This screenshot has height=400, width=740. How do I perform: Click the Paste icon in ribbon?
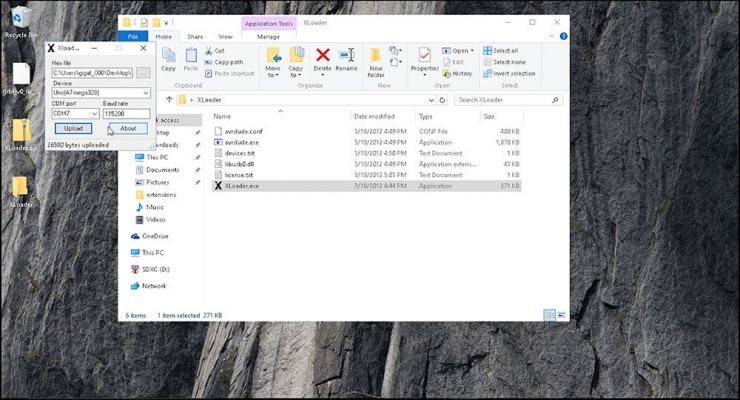click(x=191, y=59)
